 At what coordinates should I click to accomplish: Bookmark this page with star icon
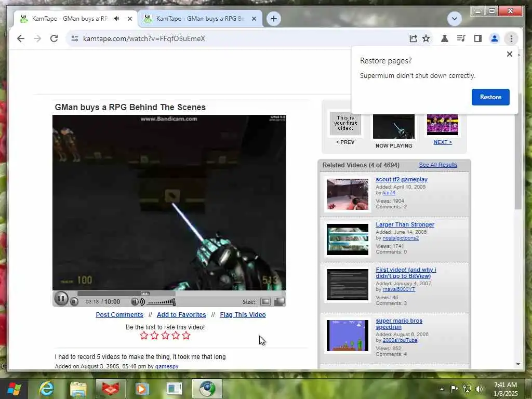[426, 38]
